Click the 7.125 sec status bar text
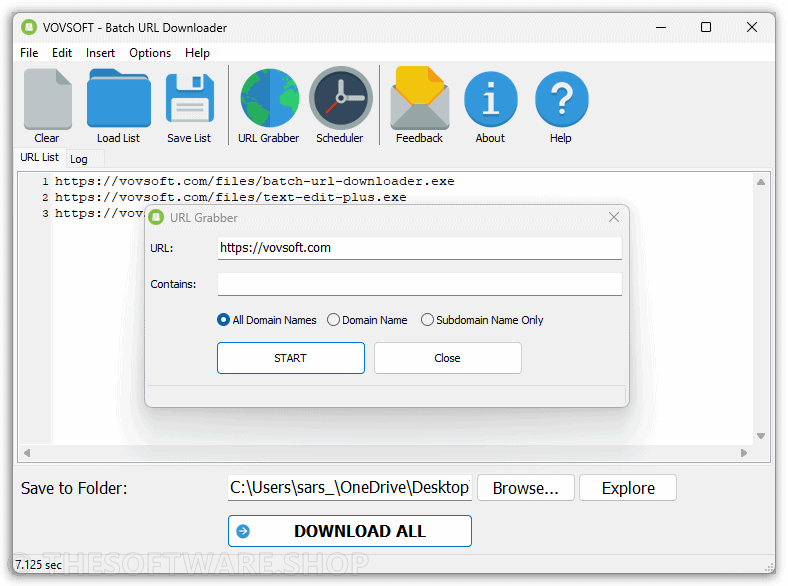 tap(39, 564)
